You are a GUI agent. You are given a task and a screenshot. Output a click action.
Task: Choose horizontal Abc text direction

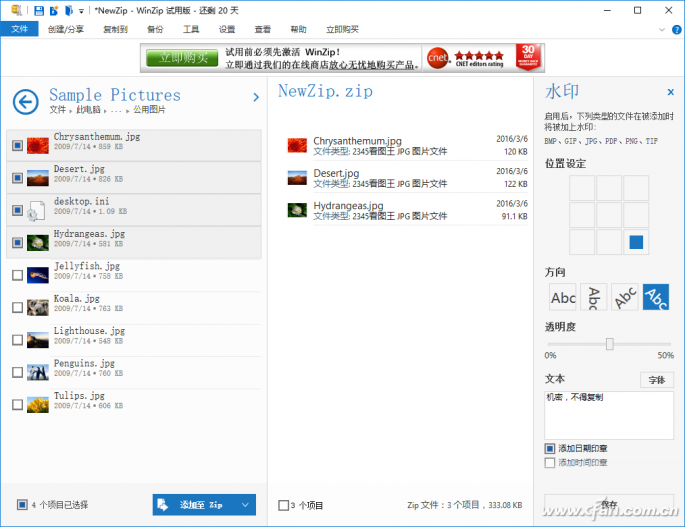point(563,297)
